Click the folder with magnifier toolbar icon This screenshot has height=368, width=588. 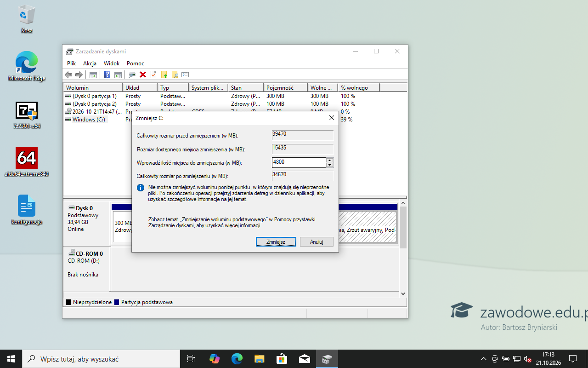tap(175, 75)
